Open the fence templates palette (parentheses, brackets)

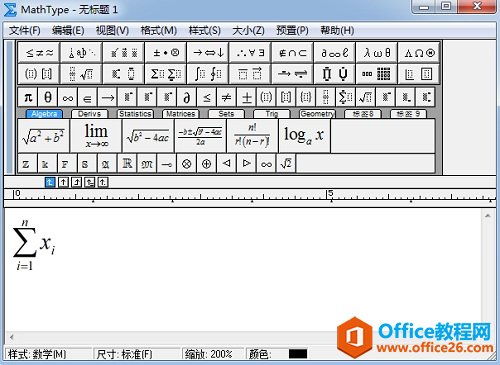[39, 74]
